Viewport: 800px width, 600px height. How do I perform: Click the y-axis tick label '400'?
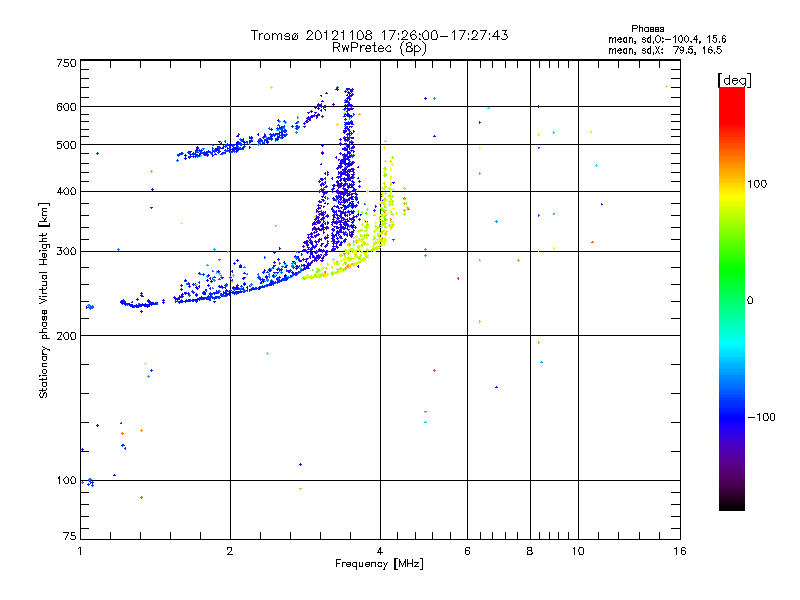point(66,191)
